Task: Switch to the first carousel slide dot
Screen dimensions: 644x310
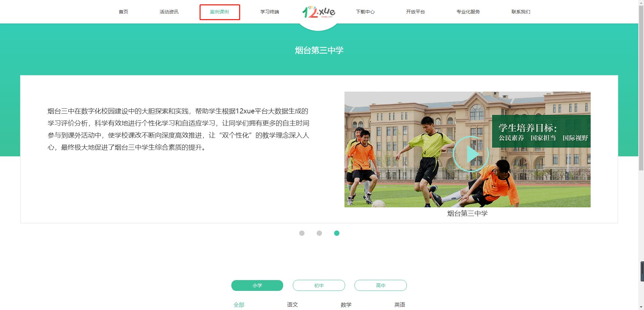Action: (x=302, y=233)
